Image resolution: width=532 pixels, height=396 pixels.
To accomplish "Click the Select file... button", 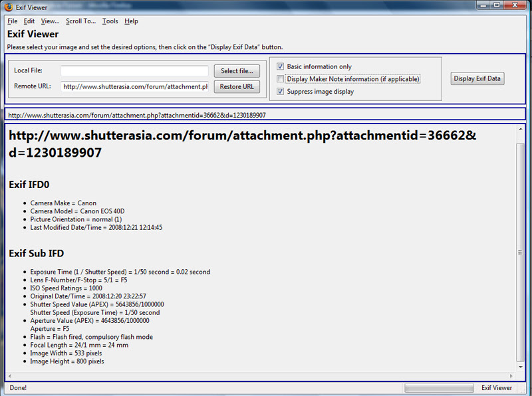I will click(x=237, y=71).
